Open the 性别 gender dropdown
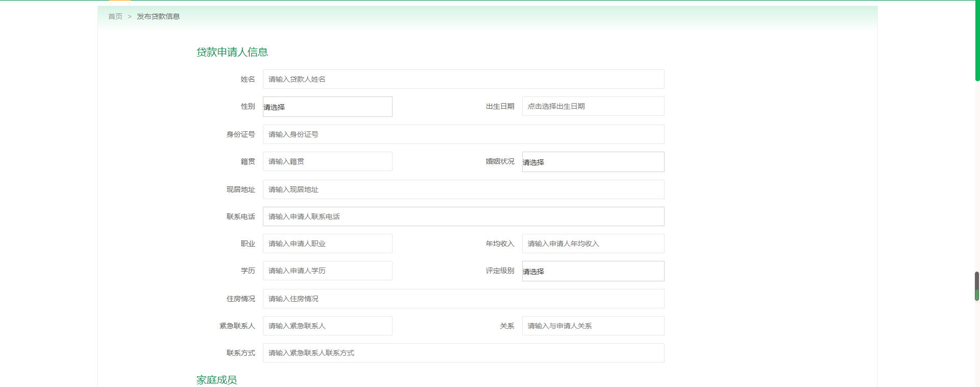This screenshot has height=387, width=980. tap(327, 107)
